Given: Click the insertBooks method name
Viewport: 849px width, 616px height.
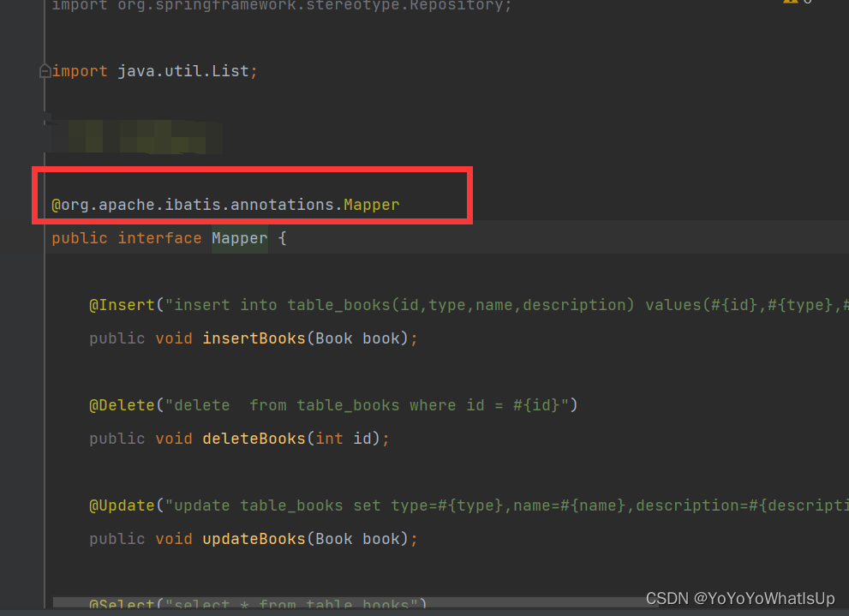Looking at the screenshot, I should [x=254, y=338].
